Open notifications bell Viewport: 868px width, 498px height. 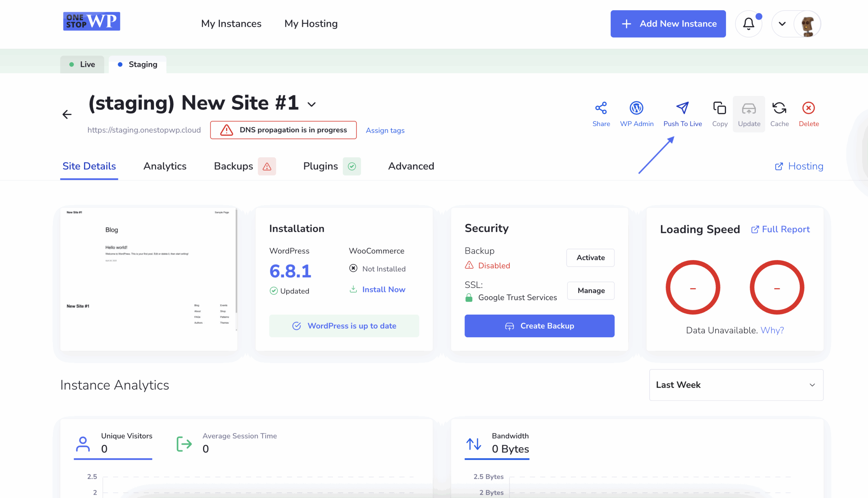coord(748,24)
